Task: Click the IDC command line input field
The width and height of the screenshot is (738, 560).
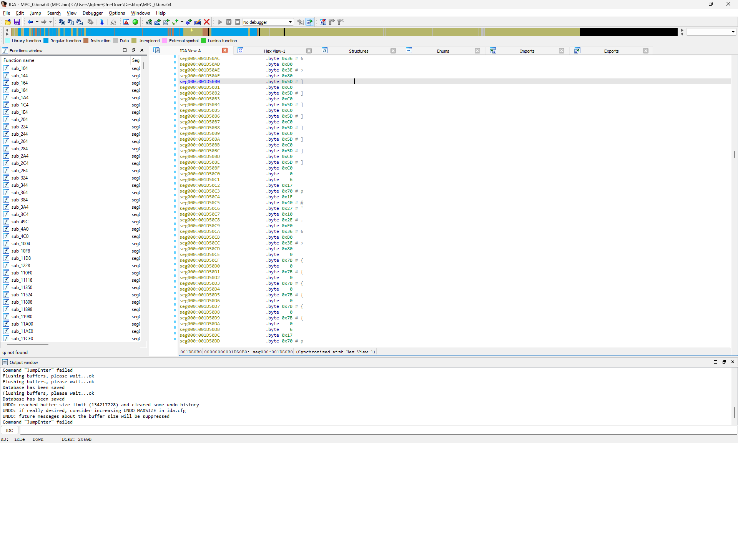Action: tap(378, 430)
